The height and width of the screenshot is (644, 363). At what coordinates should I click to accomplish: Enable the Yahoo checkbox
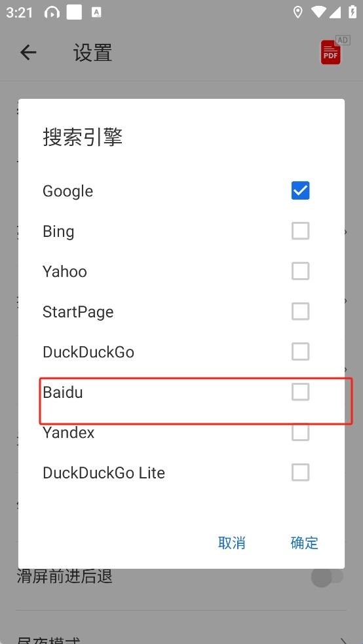click(x=301, y=271)
